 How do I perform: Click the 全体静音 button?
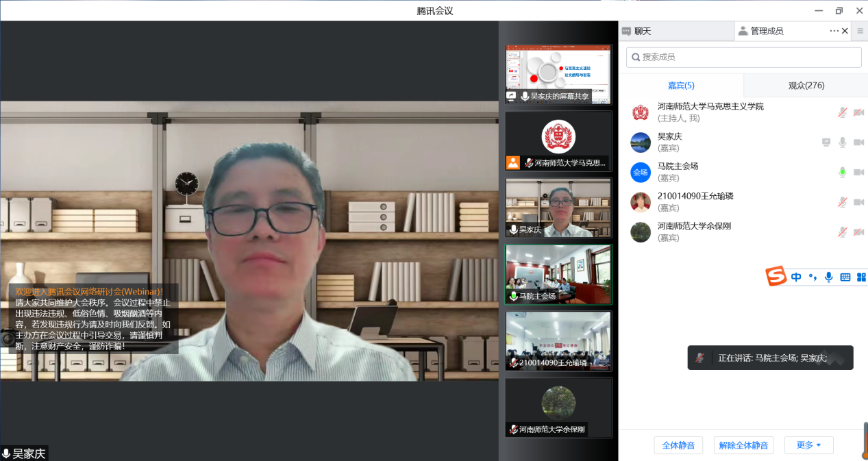(678, 445)
